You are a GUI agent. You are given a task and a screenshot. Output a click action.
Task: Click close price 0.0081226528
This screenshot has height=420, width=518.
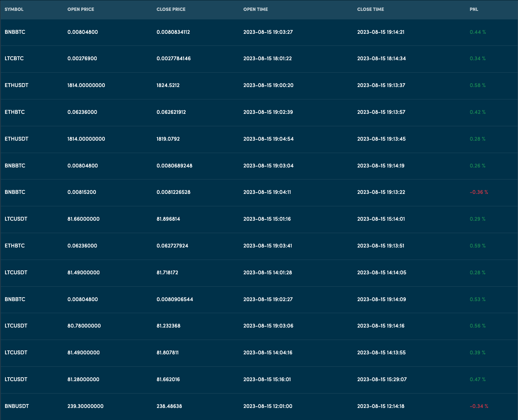coord(174,192)
